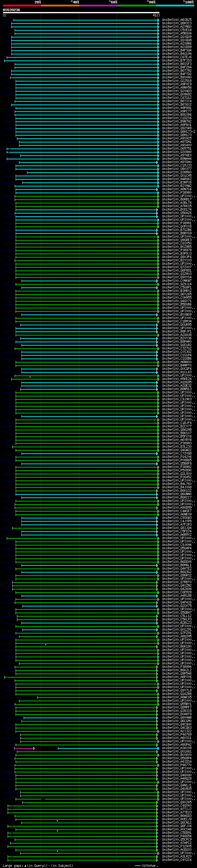Click the green ~80% identity legend segment
The height and width of the screenshot is (868, 197).
[136, 6]
